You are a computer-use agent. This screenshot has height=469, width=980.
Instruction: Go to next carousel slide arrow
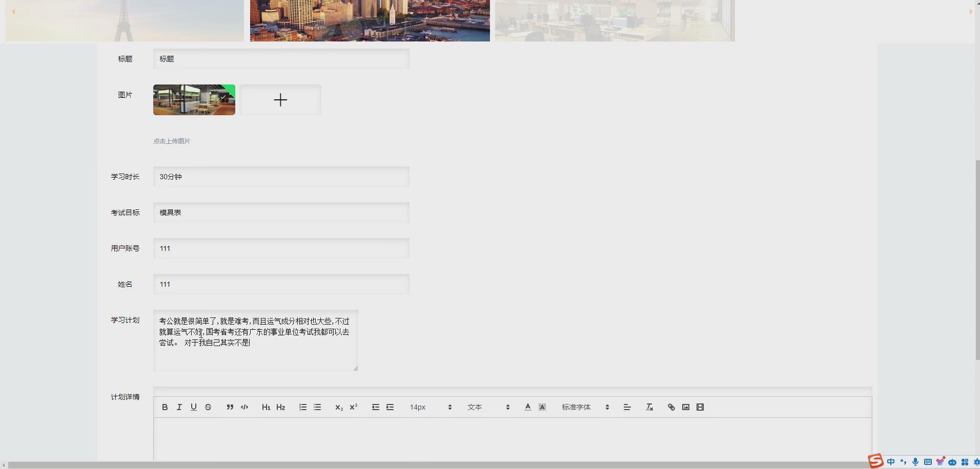[x=970, y=11]
